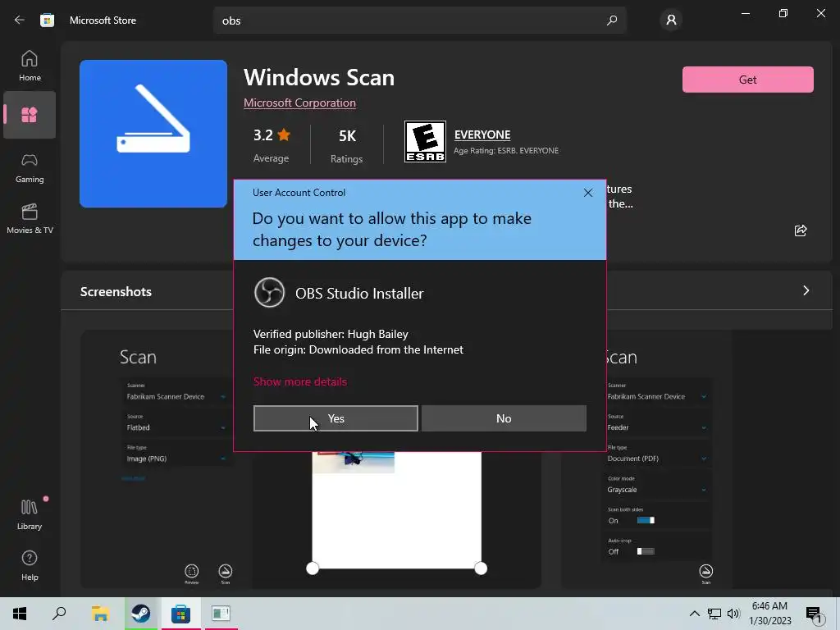The width and height of the screenshot is (840, 630).
Task: Open taskbar search
Action: click(59, 614)
